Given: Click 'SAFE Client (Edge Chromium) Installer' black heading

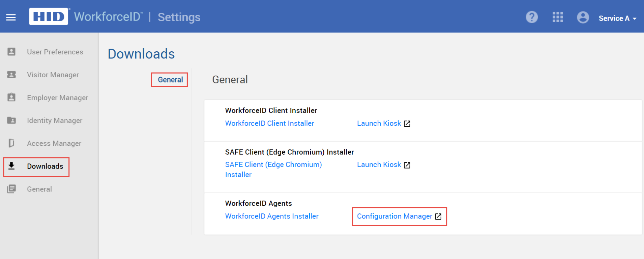Looking at the screenshot, I should pos(289,152).
